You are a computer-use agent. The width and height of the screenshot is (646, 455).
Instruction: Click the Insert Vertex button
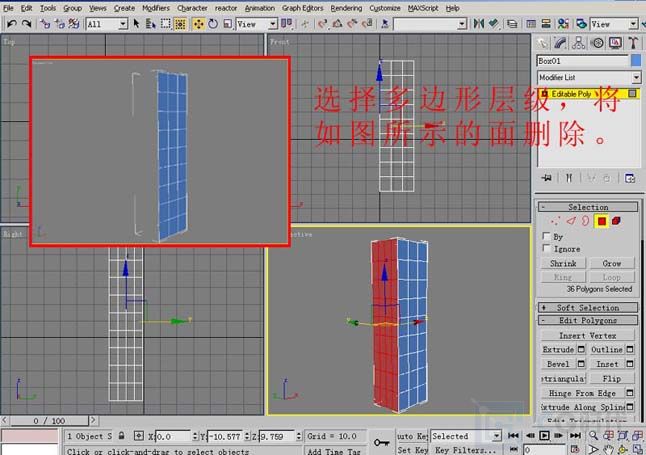point(588,335)
